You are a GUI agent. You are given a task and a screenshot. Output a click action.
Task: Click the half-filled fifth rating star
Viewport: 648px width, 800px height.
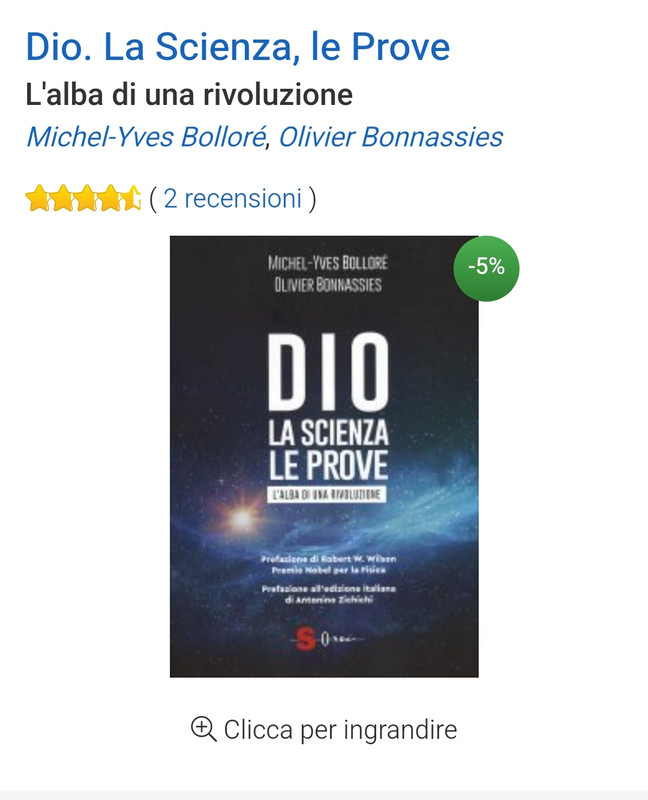131,198
